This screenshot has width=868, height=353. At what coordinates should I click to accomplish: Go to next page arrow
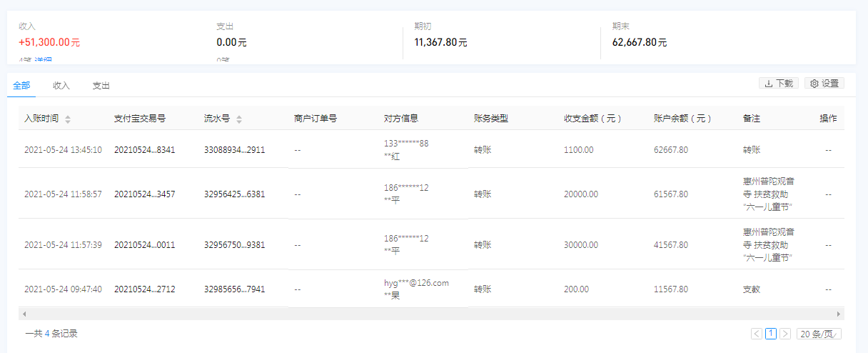point(785,334)
